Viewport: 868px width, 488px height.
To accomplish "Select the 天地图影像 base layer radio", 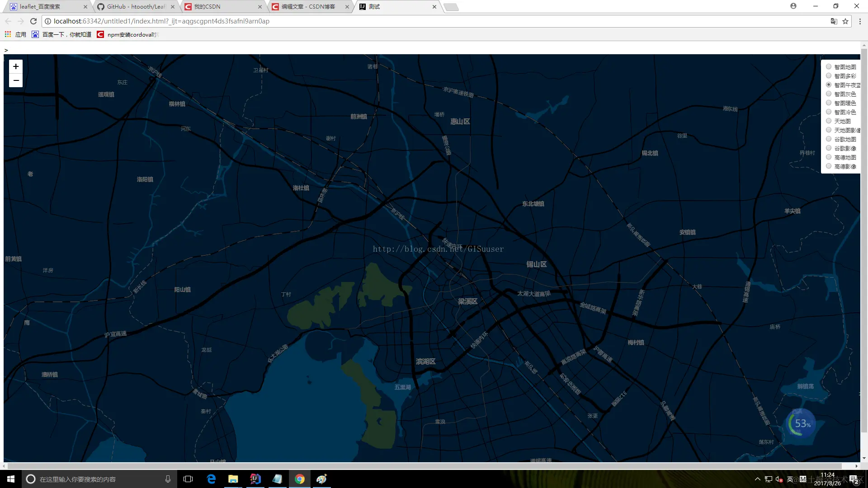I will [829, 130].
